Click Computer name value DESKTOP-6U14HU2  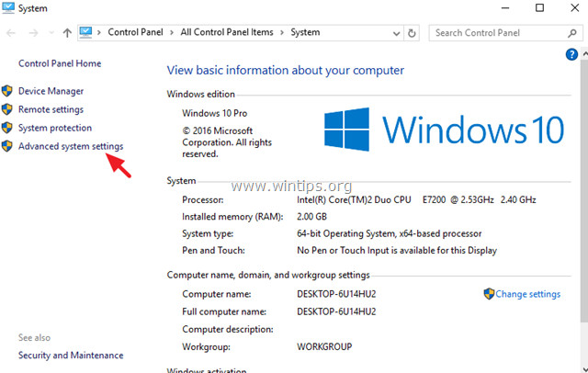[x=336, y=294]
